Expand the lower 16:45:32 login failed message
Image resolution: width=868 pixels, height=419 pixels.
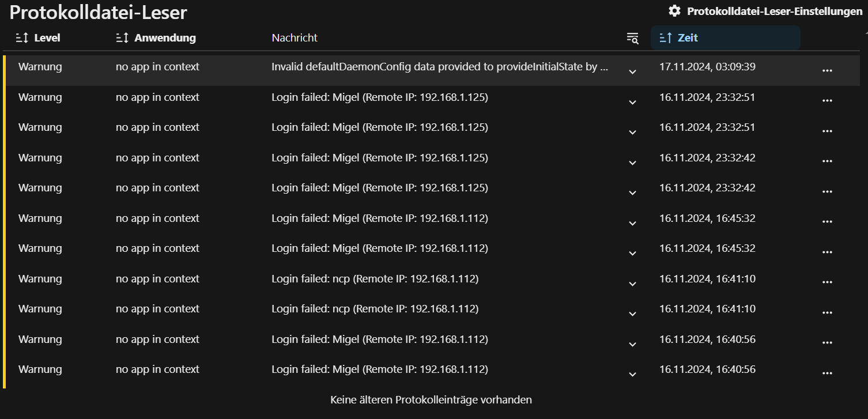click(x=632, y=254)
